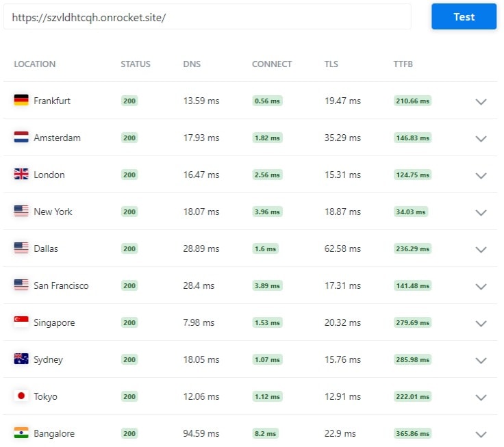This screenshot has width=504, height=447.
Task: Click Frankfurt's 200 status badge
Action: pyautogui.click(x=129, y=101)
